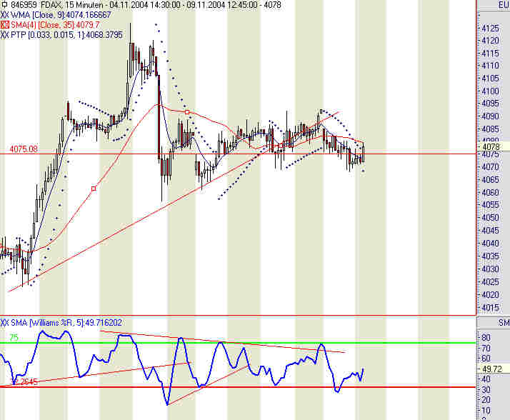Click the divider between price and oscillator panels

(x=238, y=316)
